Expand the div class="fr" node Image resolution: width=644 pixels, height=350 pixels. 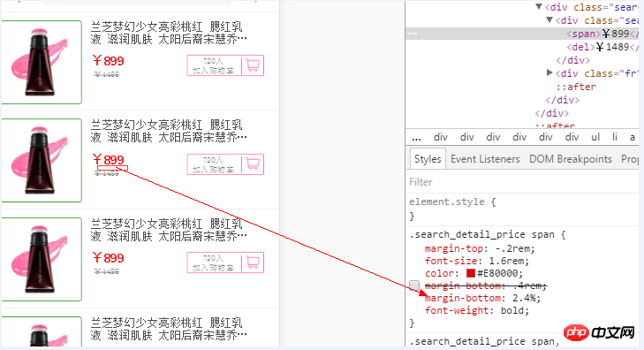[x=549, y=72]
